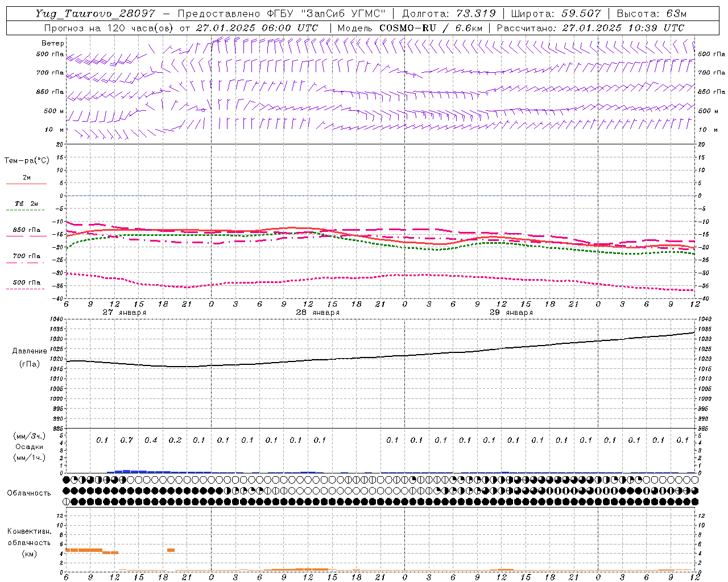
Task: Click the Осадки panel label
Action: click(x=29, y=447)
